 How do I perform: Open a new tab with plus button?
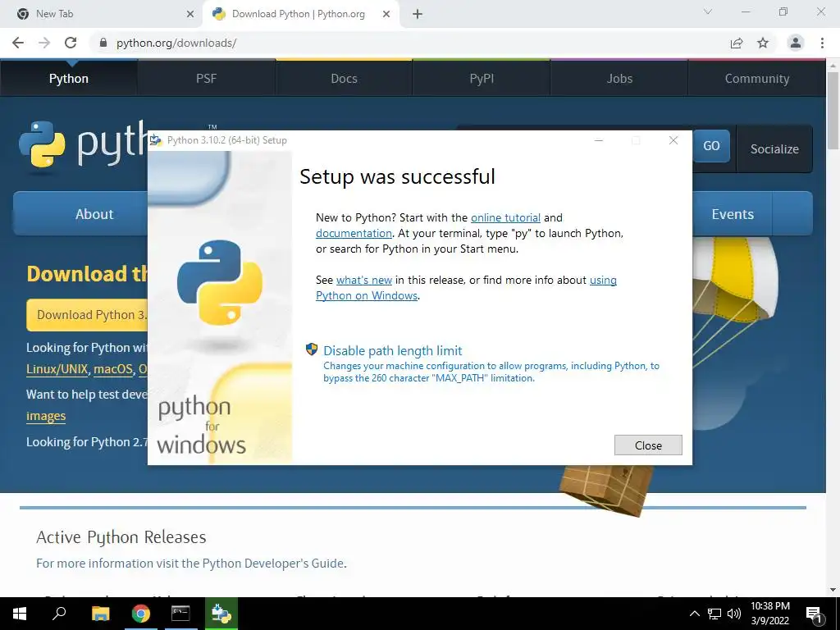(x=418, y=15)
